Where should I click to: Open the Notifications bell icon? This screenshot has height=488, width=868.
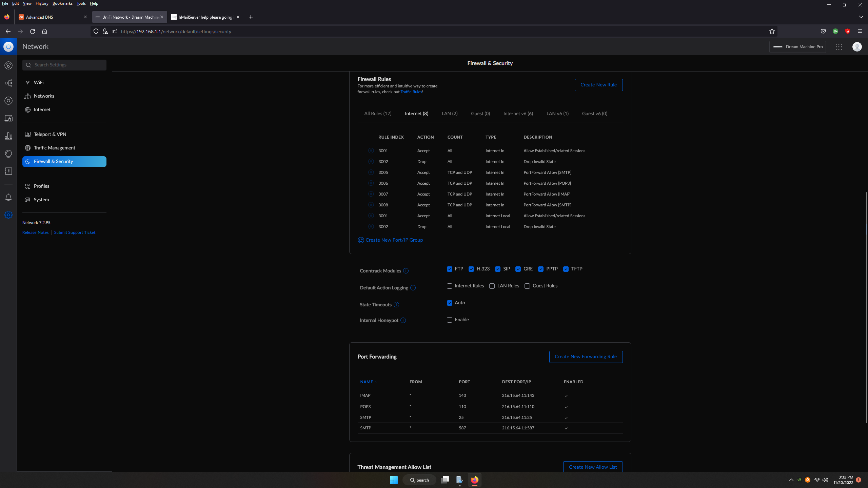[8, 197]
